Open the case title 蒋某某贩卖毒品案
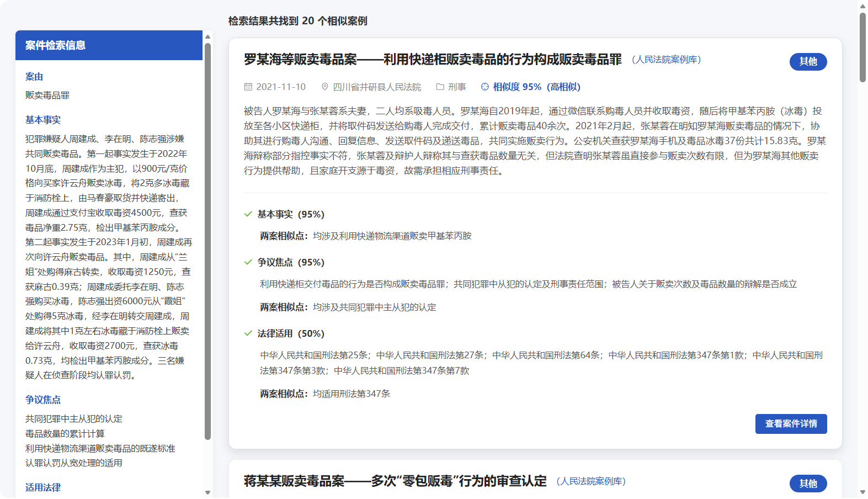The height and width of the screenshot is (499, 868). tap(395, 481)
